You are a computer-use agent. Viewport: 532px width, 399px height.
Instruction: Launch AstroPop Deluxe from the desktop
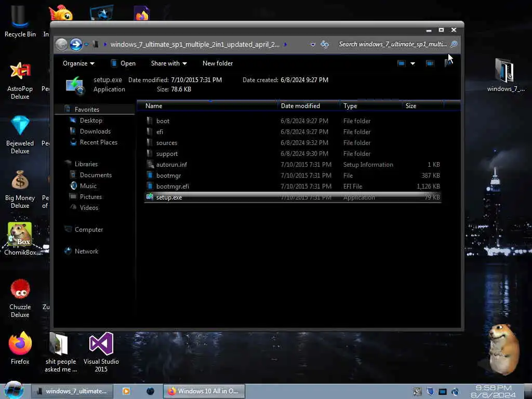coord(20,81)
